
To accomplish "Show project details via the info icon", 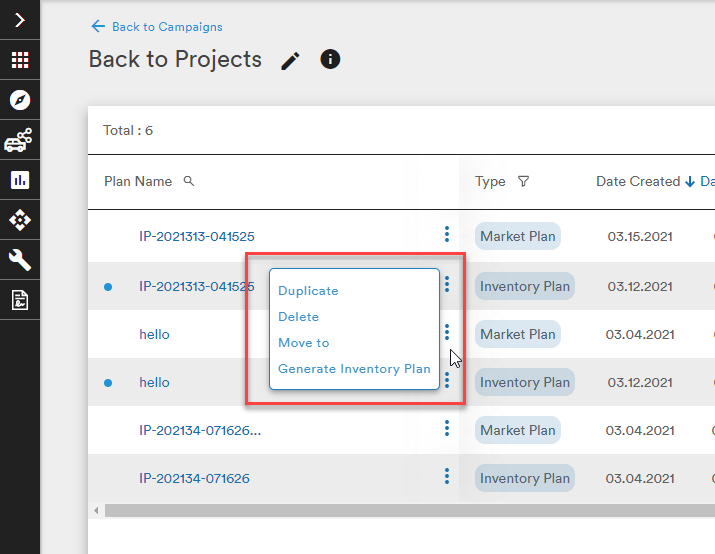I will 330,59.
